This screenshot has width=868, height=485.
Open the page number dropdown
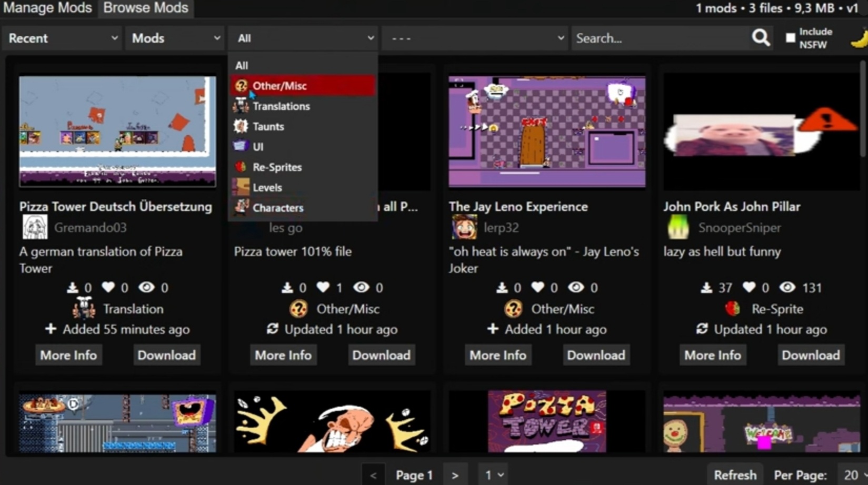pos(493,475)
